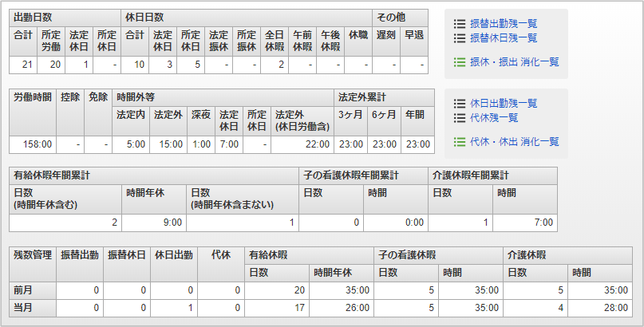
Task: Click the 休職 column header
Action: [358, 41]
